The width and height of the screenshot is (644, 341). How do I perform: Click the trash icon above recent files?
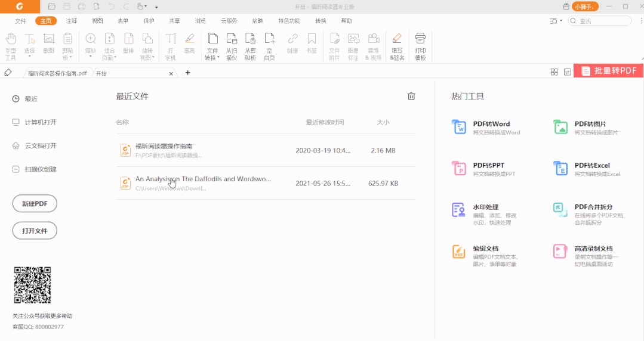click(x=411, y=97)
